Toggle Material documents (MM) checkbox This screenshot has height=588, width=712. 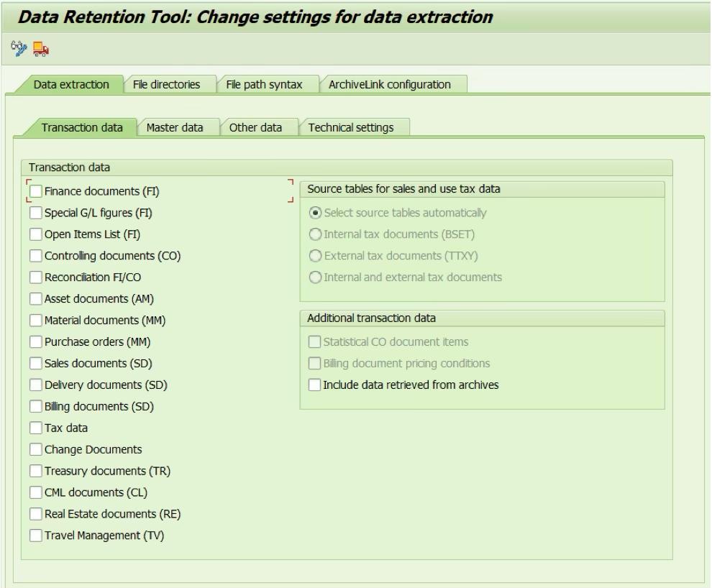coord(36,320)
